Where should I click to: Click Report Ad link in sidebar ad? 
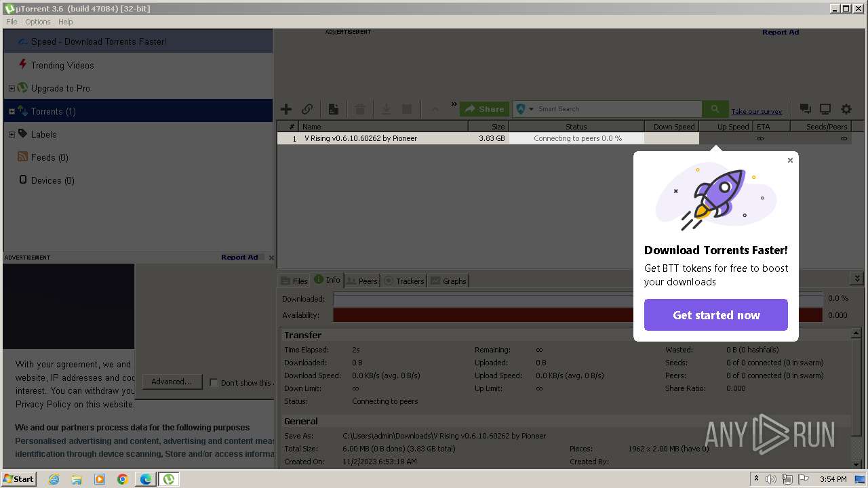(x=239, y=258)
